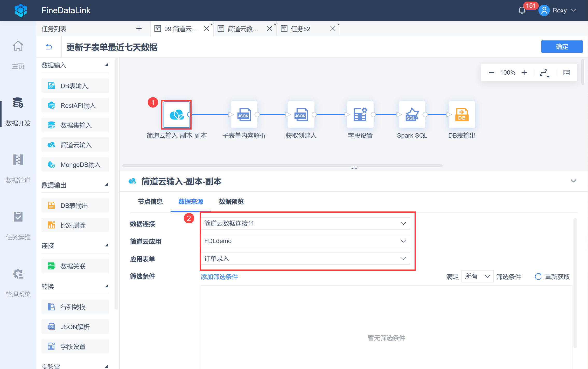This screenshot has width=588, height=369.
Task: Select the 简道云输入 operator
Action: tap(75, 145)
